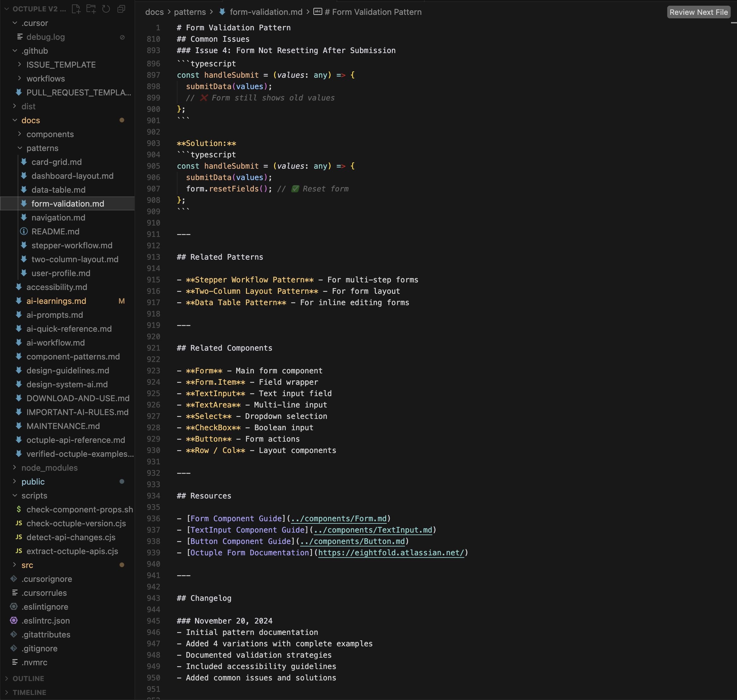Screen dimensions: 737x700
Task: Click the check-component-props.sh shell icon
Action: point(19,509)
